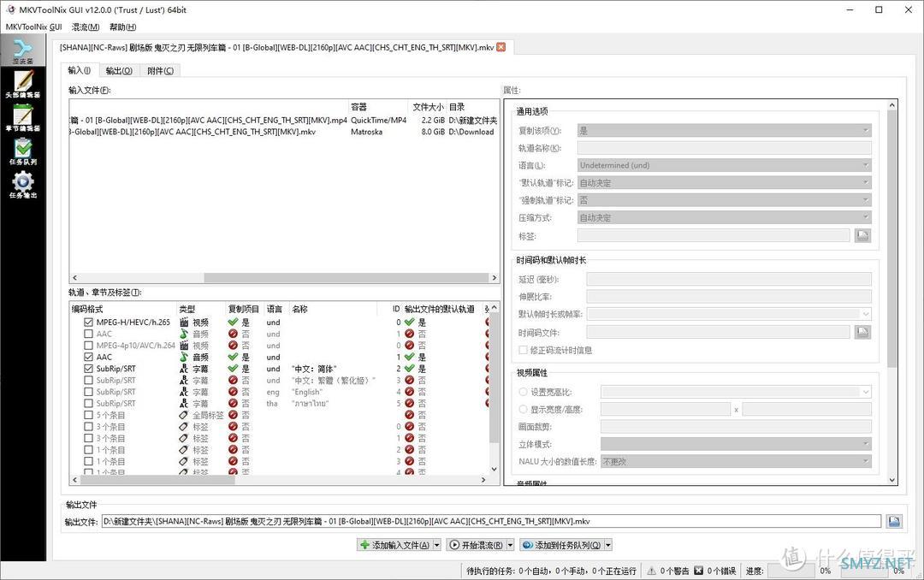Open the job queue (任务队列) sidebar icon
Screen dimensions: 924x580
coord(23,151)
